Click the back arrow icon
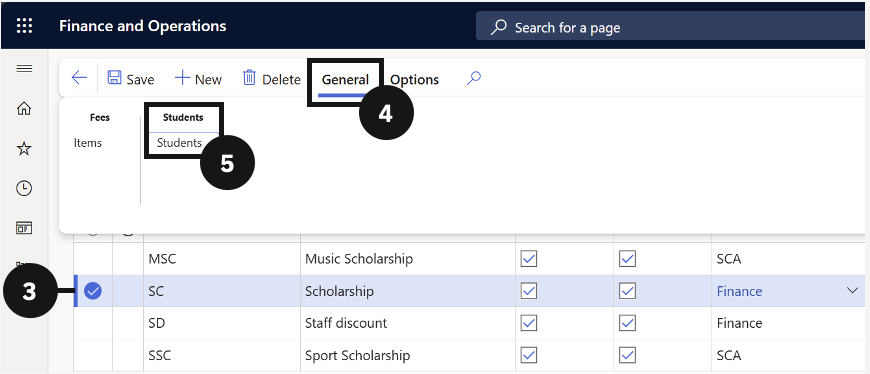Image resolution: width=870 pixels, height=374 pixels. [x=79, y=78]
